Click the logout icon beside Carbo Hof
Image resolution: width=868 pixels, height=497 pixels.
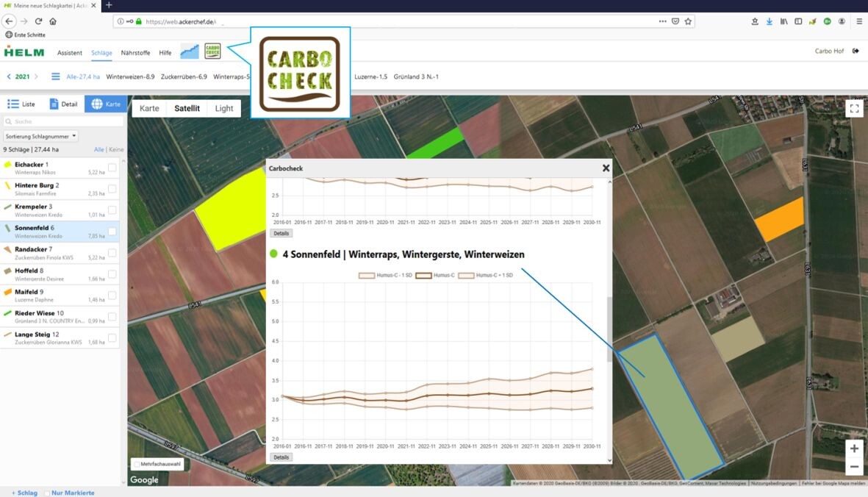pos(856,51)
